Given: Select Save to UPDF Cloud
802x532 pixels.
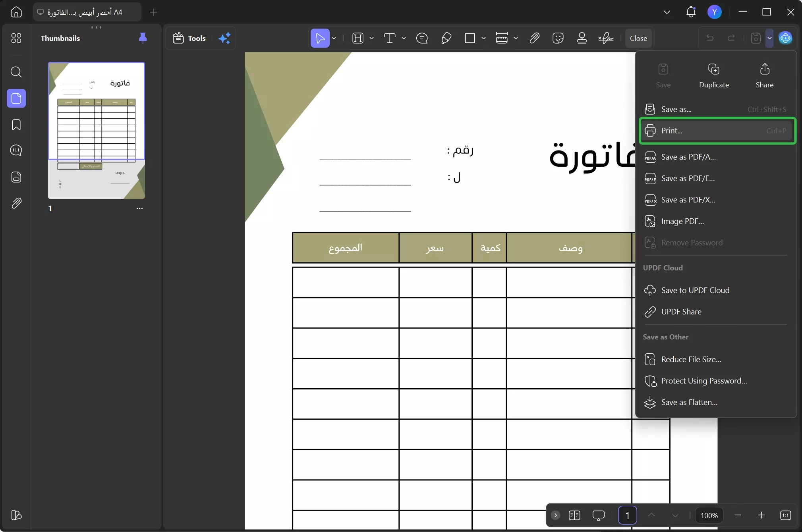Looking at the screenshot, I should 716,290.
